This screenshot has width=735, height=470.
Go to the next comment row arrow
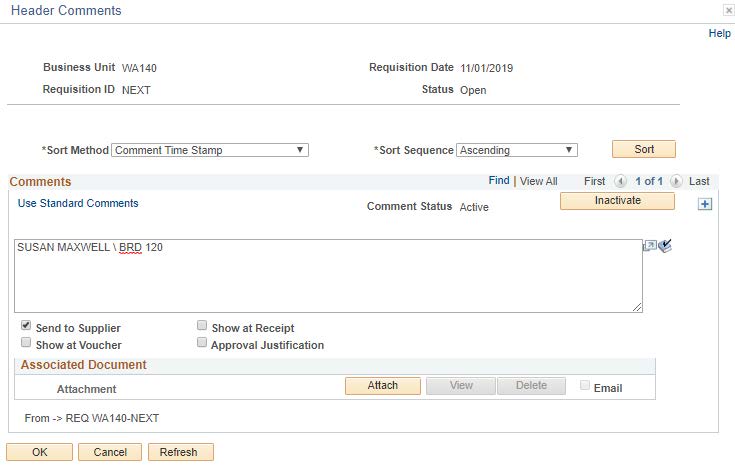pos(676,181)
